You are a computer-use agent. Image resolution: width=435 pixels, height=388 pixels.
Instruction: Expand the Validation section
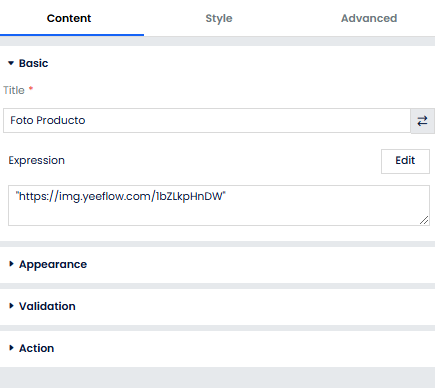[42, 306]
